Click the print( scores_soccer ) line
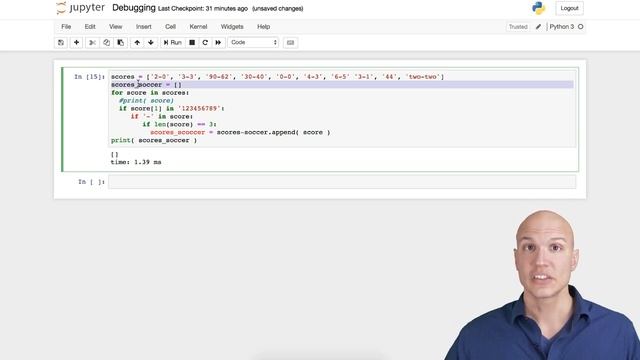The image size is (640, 360). (x=154, y=140)
